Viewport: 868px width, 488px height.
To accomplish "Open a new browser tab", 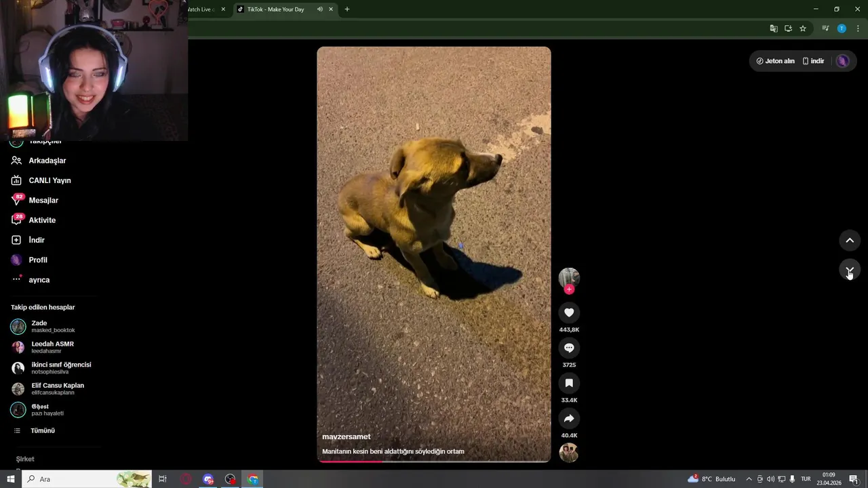I will (347, 9).
